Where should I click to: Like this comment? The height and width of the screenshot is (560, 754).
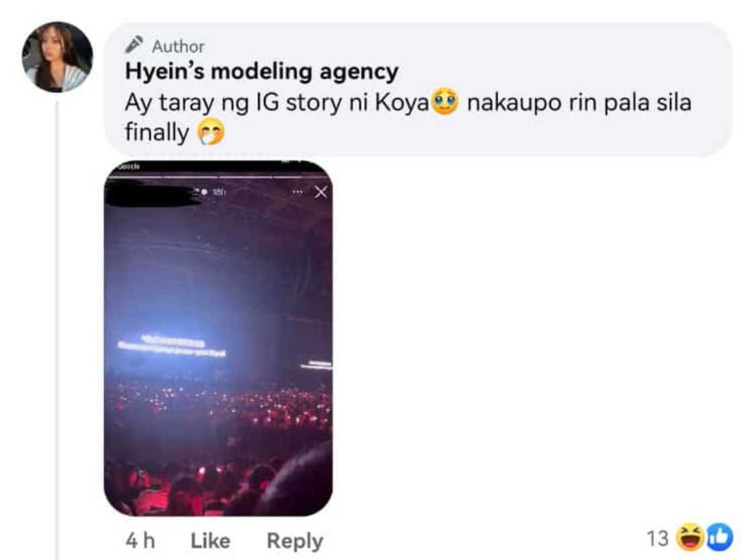(211, 540)
